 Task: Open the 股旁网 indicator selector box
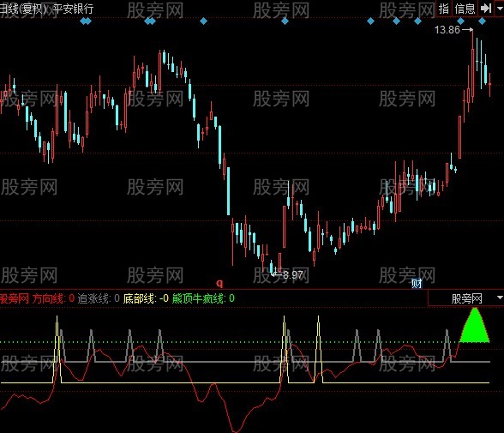pos(466,298)
